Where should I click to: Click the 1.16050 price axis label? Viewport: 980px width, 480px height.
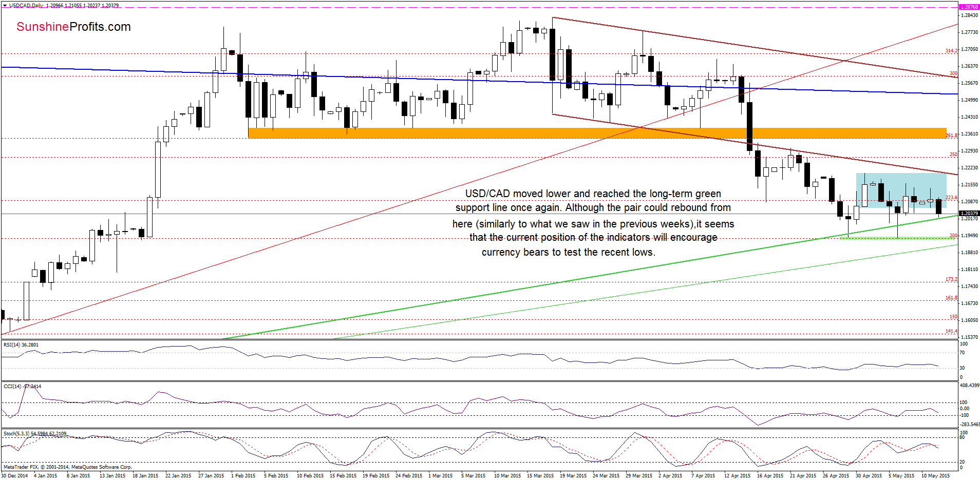[969, 320]
